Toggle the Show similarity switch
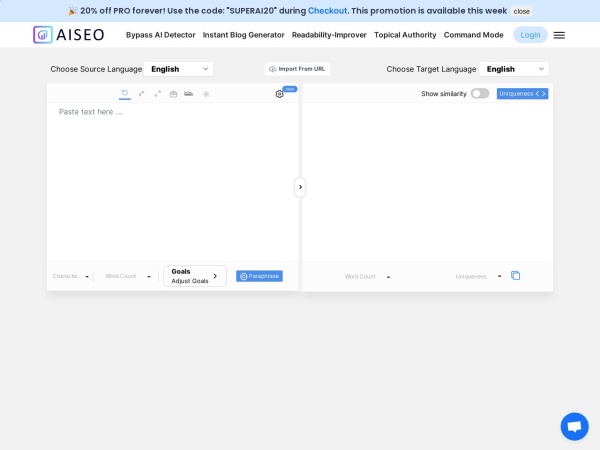Image resolution: width=600 pixels, height=450 pixels. coord(480,93)
